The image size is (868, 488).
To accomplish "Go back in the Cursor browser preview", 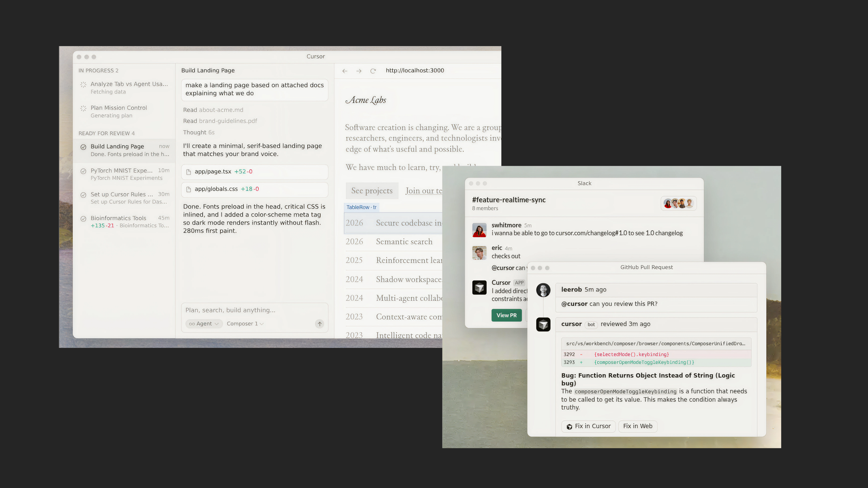I will pyautogui.click(x=345, y=71).
